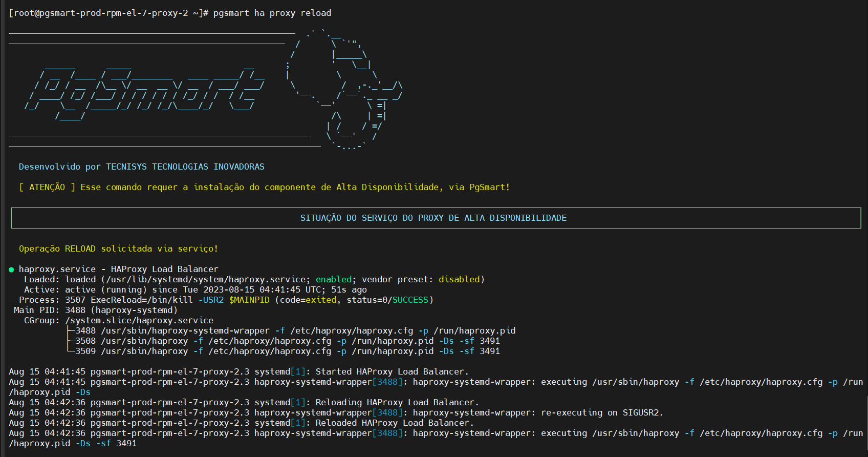Click 'haproxy.service - HAProxy Load Balancer' line
This screenshot has width=868, height=457.
click(x=119, y=269)
